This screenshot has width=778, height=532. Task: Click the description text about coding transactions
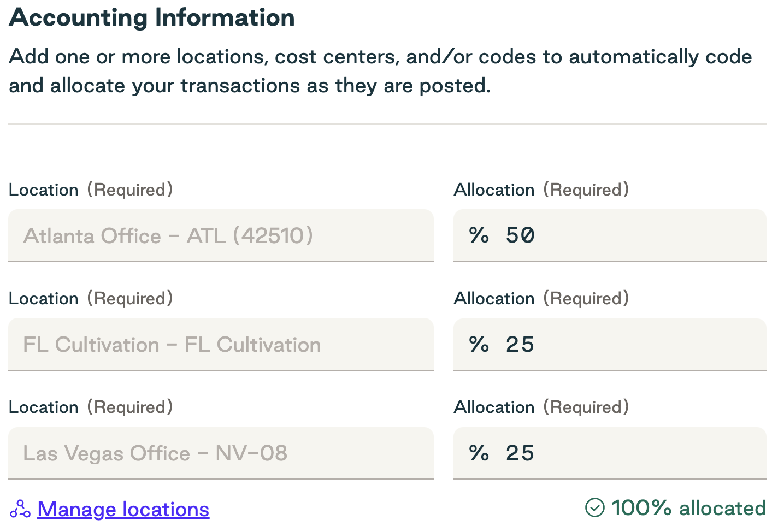[380, 71]
